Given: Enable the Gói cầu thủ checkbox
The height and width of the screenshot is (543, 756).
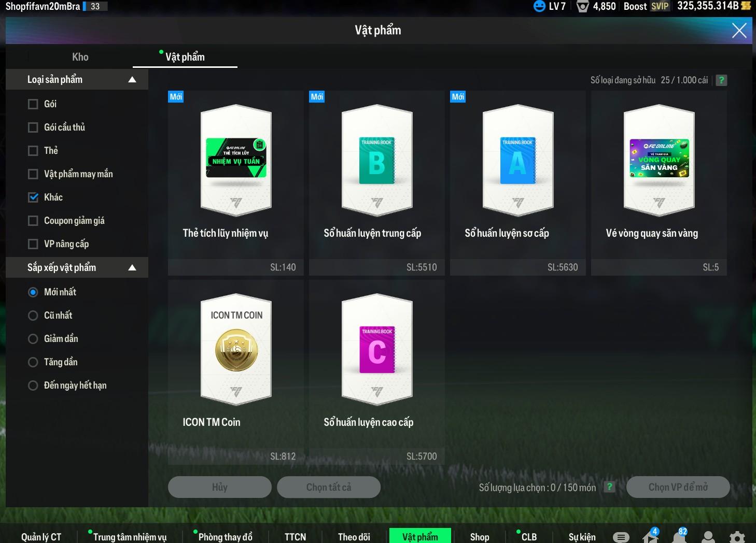Looking at the screenshot, I should pyautogui.click(x=33, y=127).
